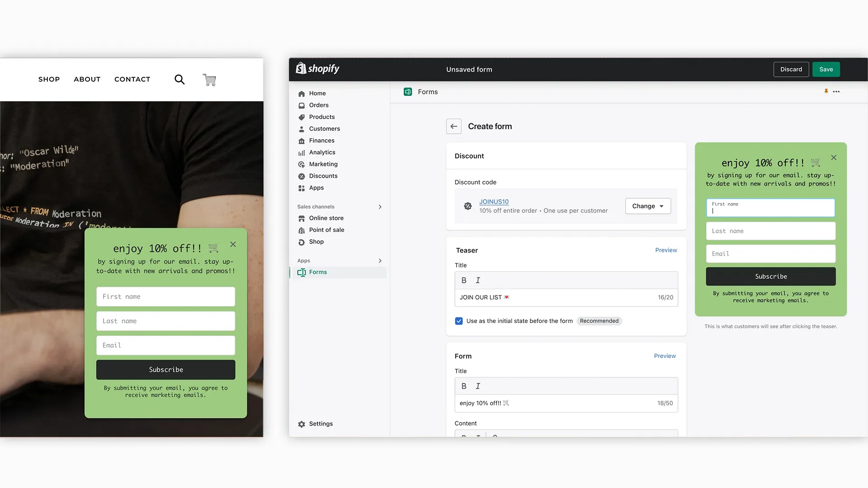Toggle bold in the Teaser title editor
The width and height of the screenshot is (868, 488).
click(x=464, y=280)
